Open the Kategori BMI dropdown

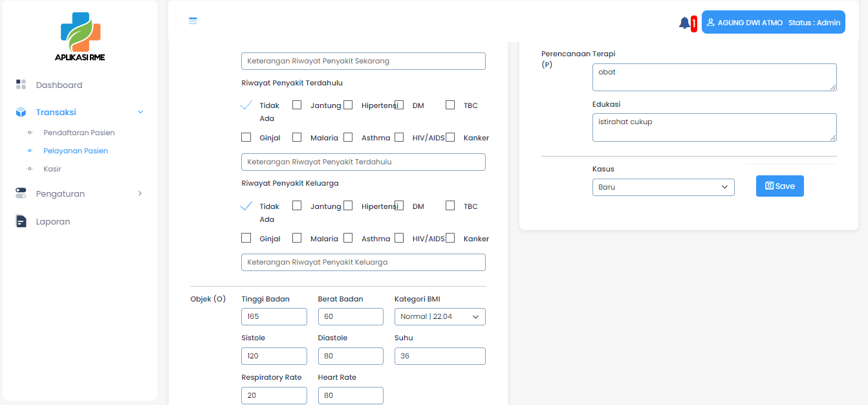tap(440, 316)
